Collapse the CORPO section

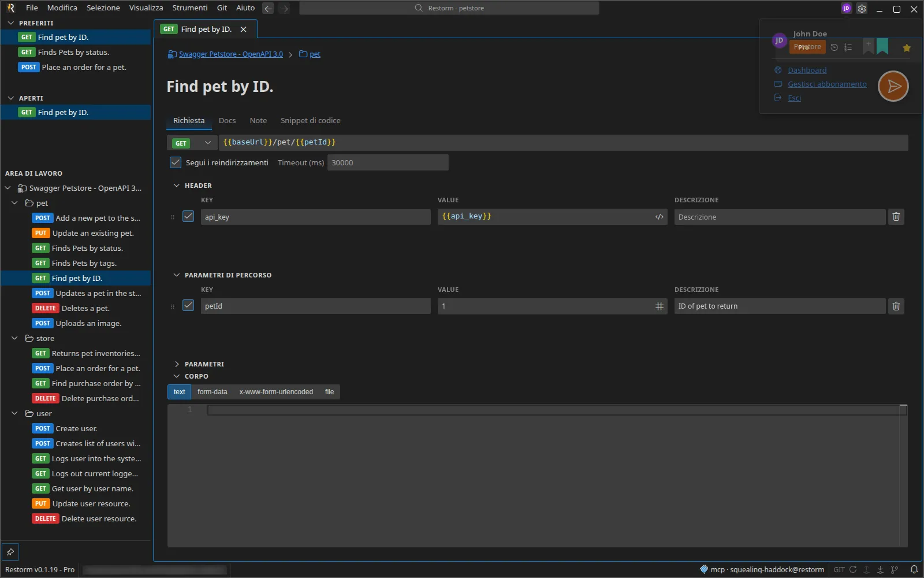coord(177,376)
